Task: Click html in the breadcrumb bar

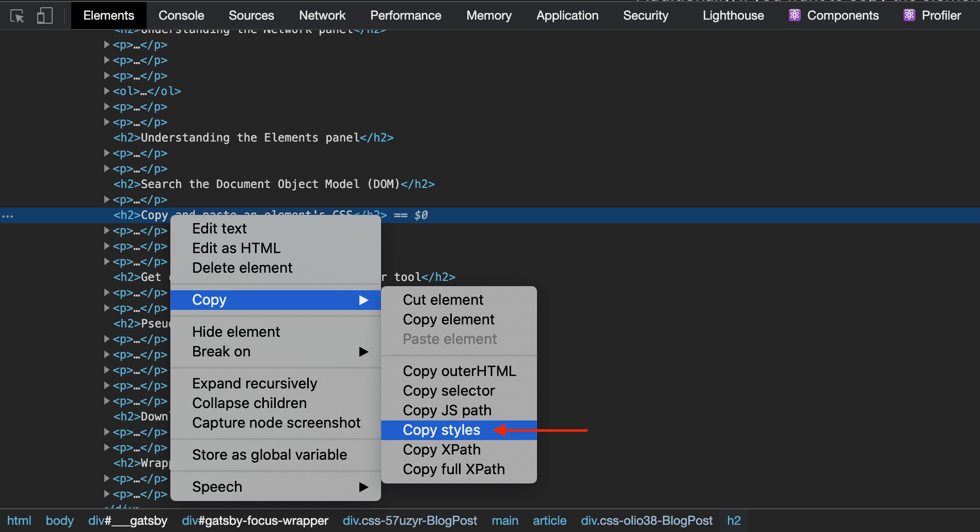Action: [19, 521]
